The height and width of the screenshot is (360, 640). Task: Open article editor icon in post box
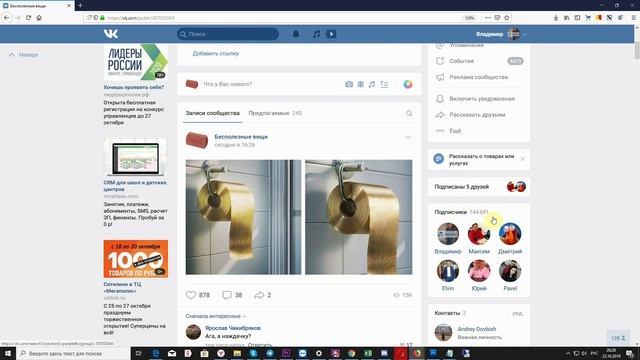(384, 84)
